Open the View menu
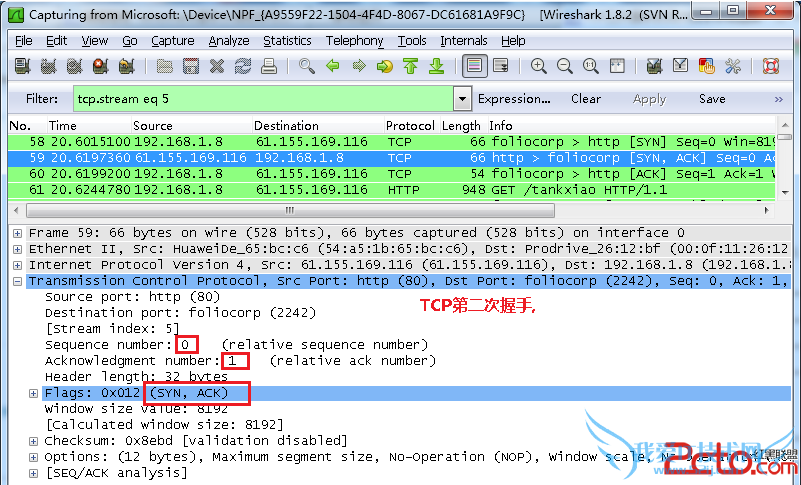 coord(95,40)
